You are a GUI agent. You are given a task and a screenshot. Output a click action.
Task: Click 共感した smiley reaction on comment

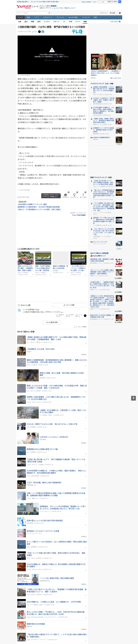pyautogui.click(x=57, y=316)
